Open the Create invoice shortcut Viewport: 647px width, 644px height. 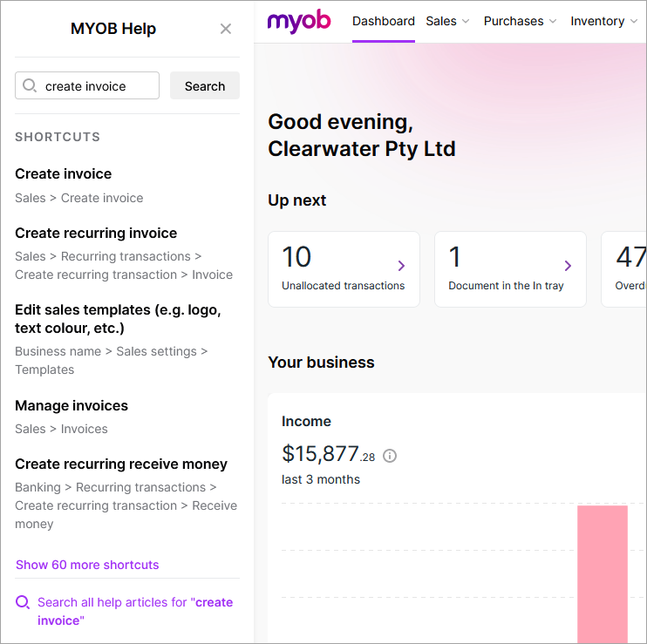click(x=64, y=173)
